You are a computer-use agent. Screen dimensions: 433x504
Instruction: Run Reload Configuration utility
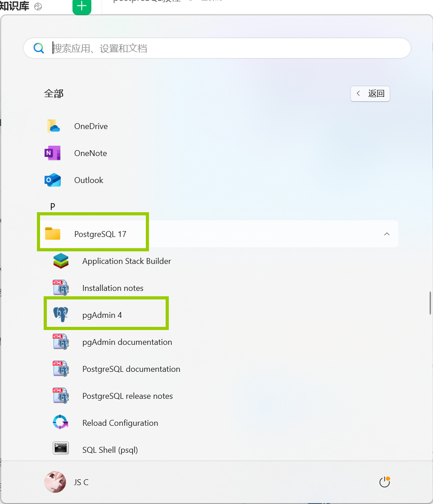[x=120, y=423]
